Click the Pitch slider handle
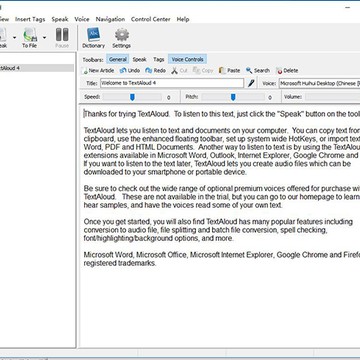Screen dimensions: 360x360 click(233, 97)
